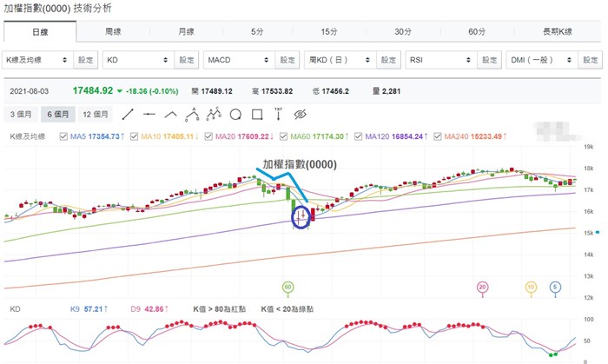Click the 設定 button next to KD
Screen dimensions: 608x364
(x=188, y=61)
